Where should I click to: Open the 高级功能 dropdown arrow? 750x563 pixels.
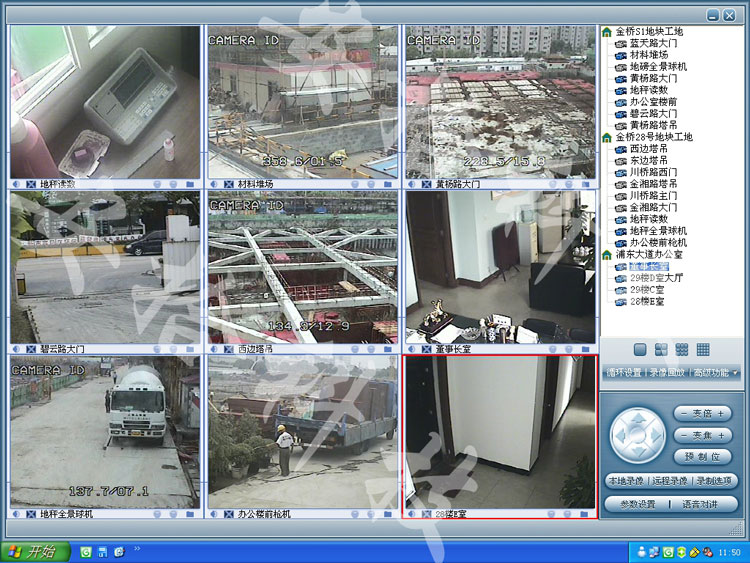(x=736, y=373)
